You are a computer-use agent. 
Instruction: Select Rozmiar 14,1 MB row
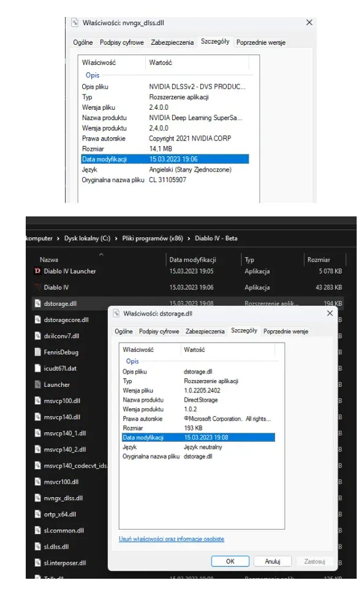tap(165, 149)
